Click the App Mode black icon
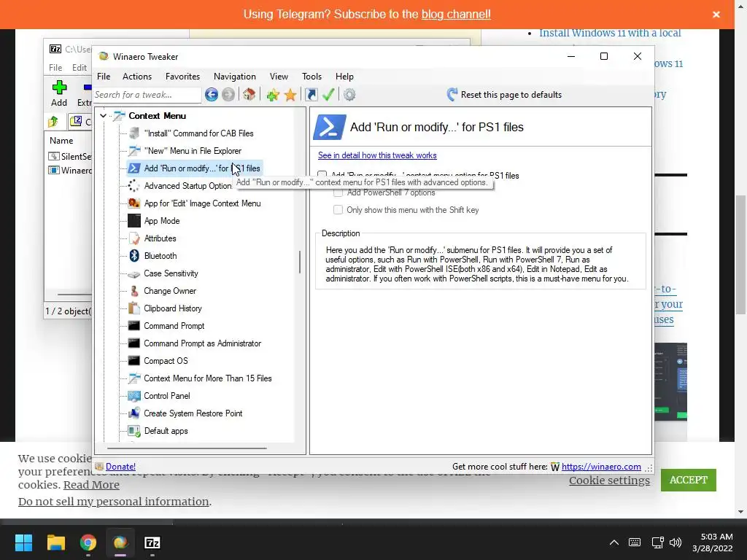Image resolution: width=747 pixels, height=560 pixels. point(134,220)
